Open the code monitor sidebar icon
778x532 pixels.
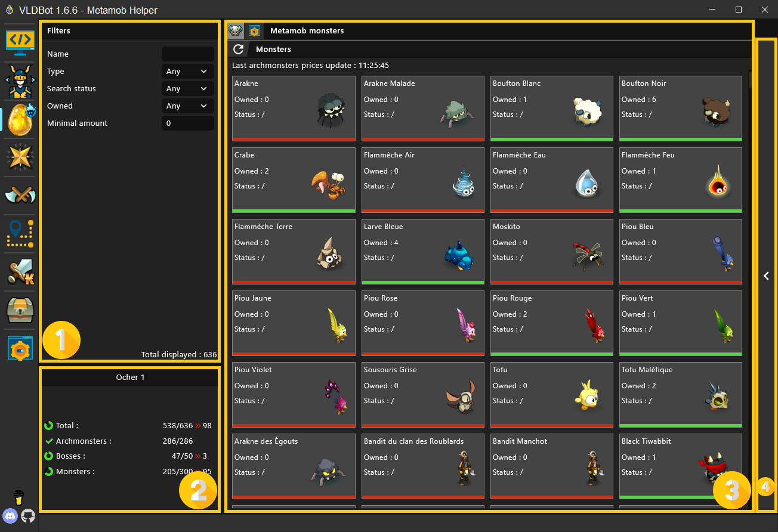tap(20, 43)
